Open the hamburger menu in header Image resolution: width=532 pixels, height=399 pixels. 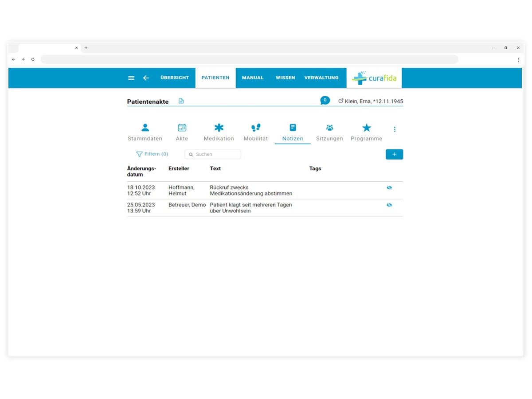[x=131, y=78]
